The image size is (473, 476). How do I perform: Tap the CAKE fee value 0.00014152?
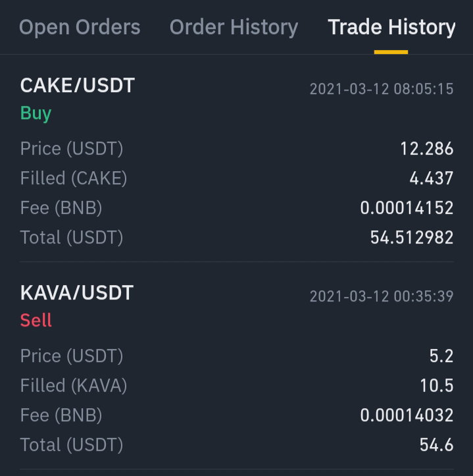[x=407, y=208]
